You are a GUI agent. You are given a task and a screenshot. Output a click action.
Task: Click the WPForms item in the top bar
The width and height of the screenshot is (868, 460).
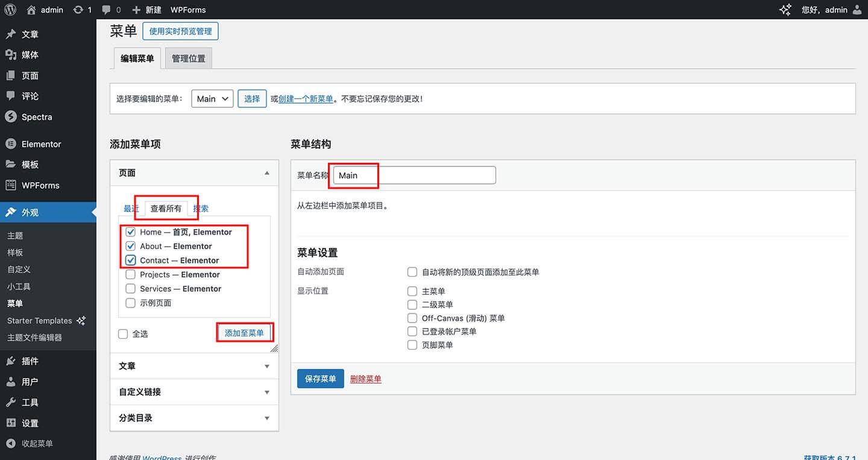point(188,10)
